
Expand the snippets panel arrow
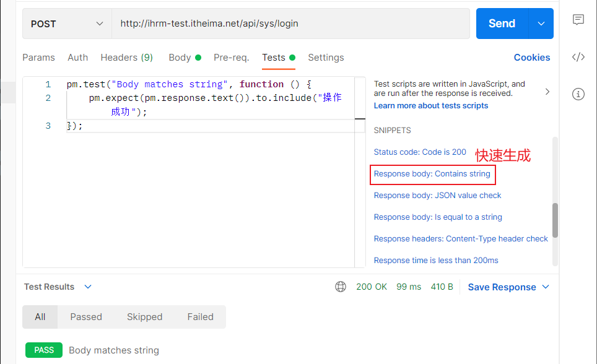(x=547, y=92)
